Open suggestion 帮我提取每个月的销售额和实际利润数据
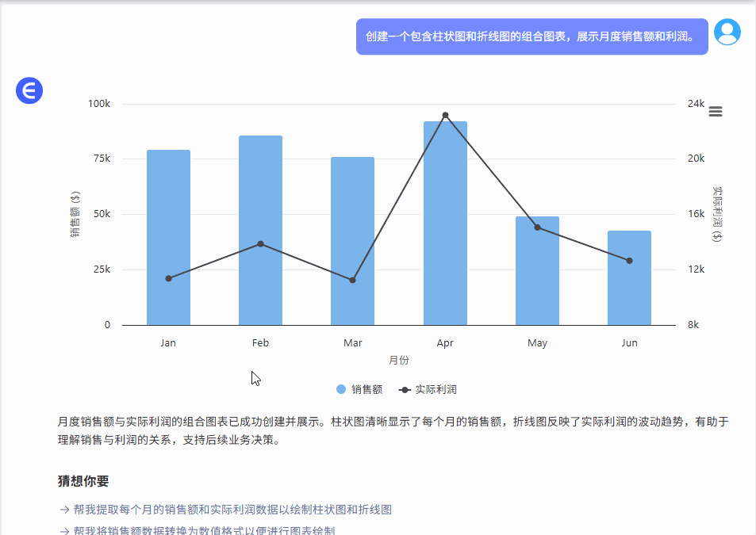Viewport: 756px width, 535px height. 225,510
